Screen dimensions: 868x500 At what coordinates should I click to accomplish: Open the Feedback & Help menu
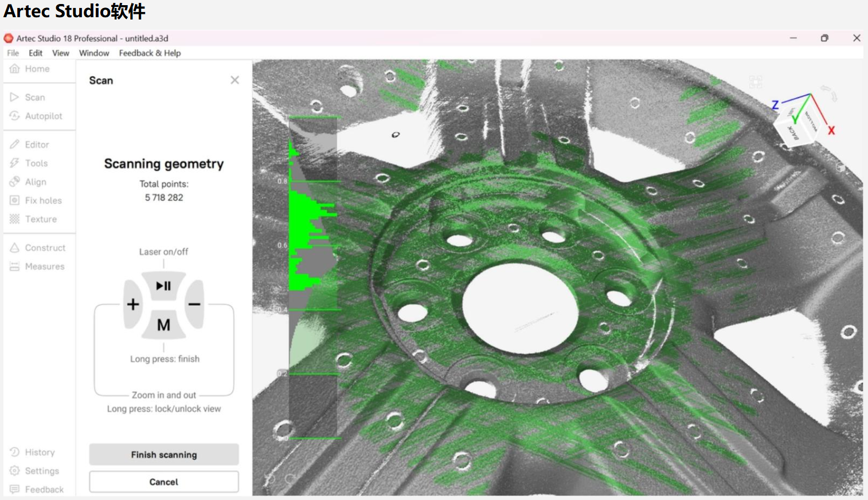pos(150,53)
